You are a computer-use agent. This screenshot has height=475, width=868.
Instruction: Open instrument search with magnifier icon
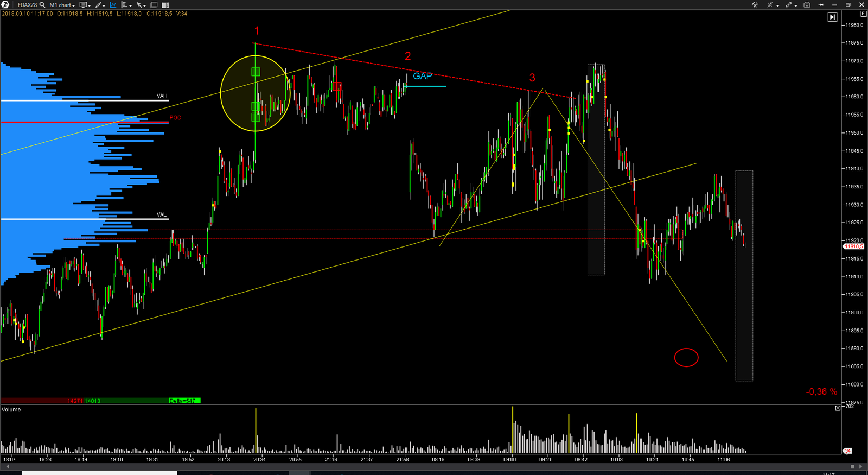coord(42,5)
